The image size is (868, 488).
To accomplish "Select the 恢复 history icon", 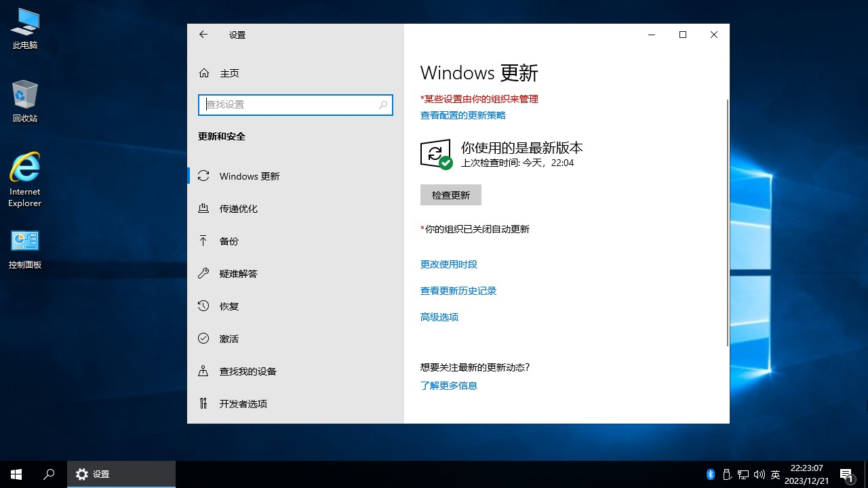I will click(203, 306).
